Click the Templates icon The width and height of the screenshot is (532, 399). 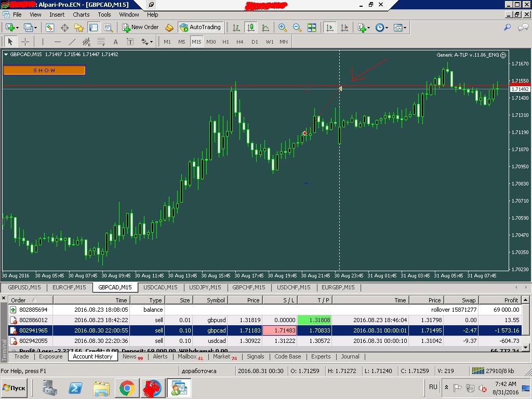(397, 28)
